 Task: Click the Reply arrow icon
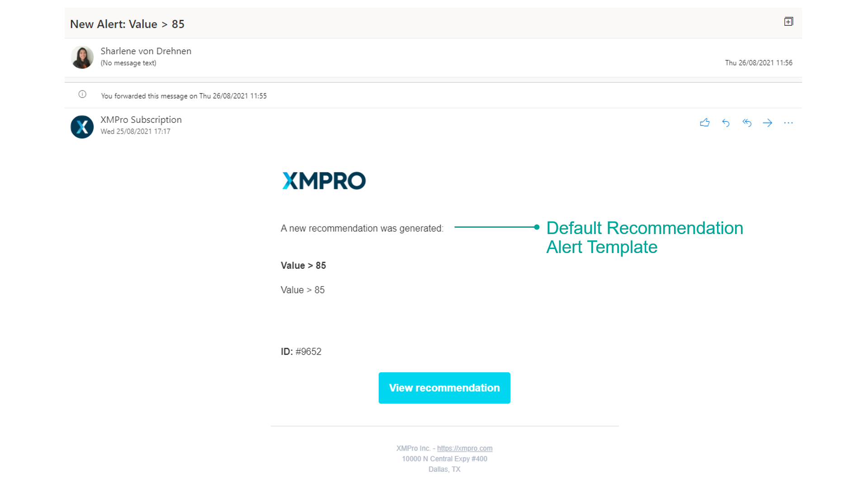point(726,123)
